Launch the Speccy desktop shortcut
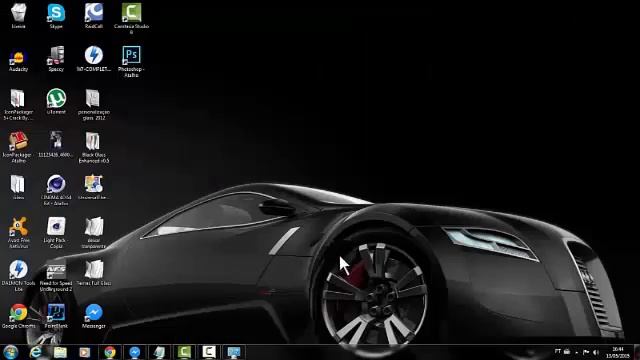This screenshot has height=360, width=640. pos(56,59)
